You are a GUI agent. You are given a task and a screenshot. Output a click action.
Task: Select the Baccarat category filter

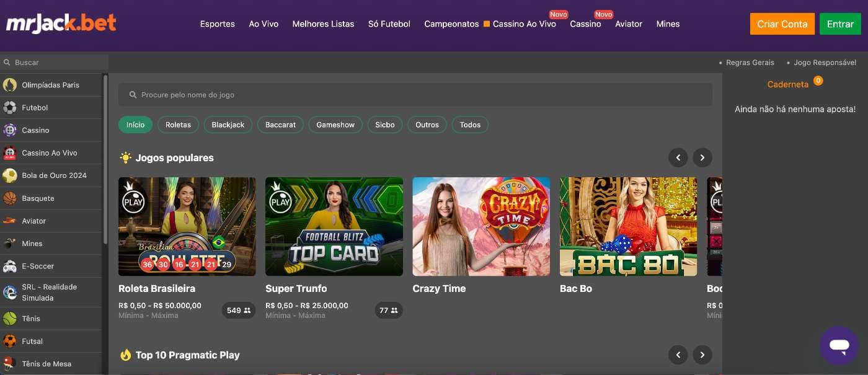[281, 125]
